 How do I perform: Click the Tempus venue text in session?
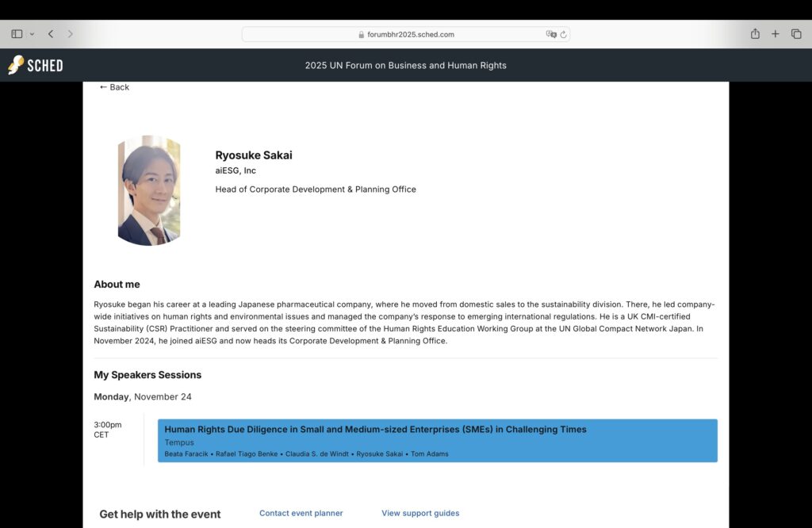(x=179, y=442)
